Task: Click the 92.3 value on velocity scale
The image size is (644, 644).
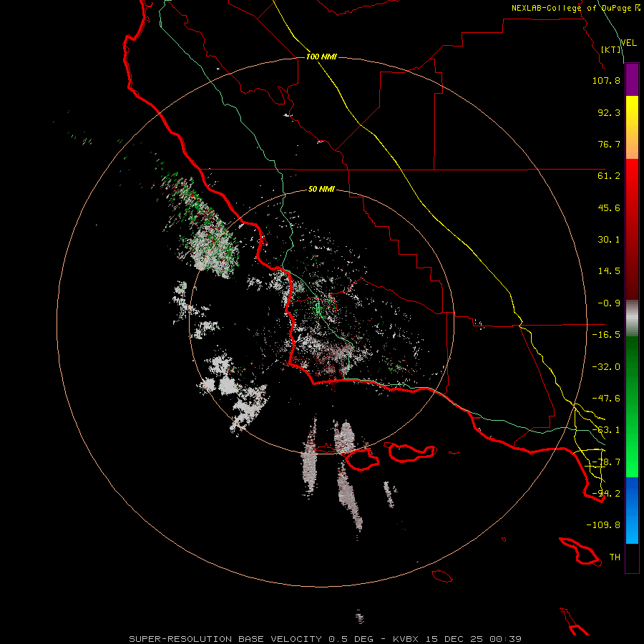Action: pos(609,112)
